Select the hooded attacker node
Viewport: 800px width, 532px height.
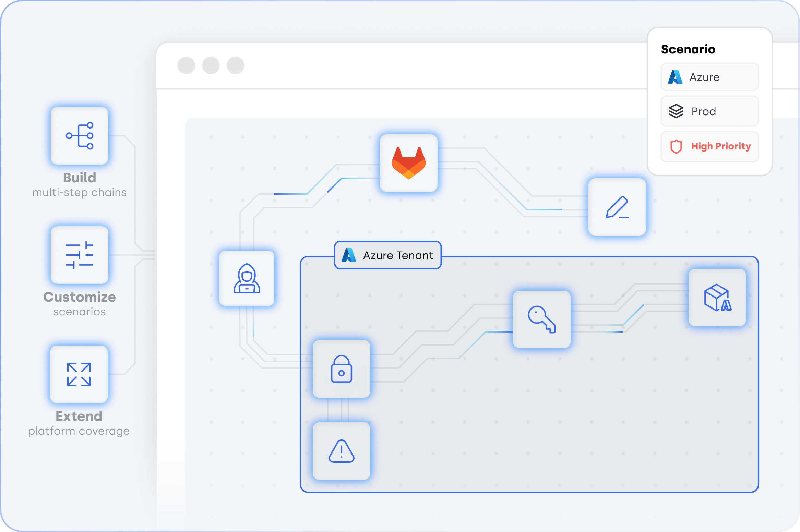[x=247, y=278]
